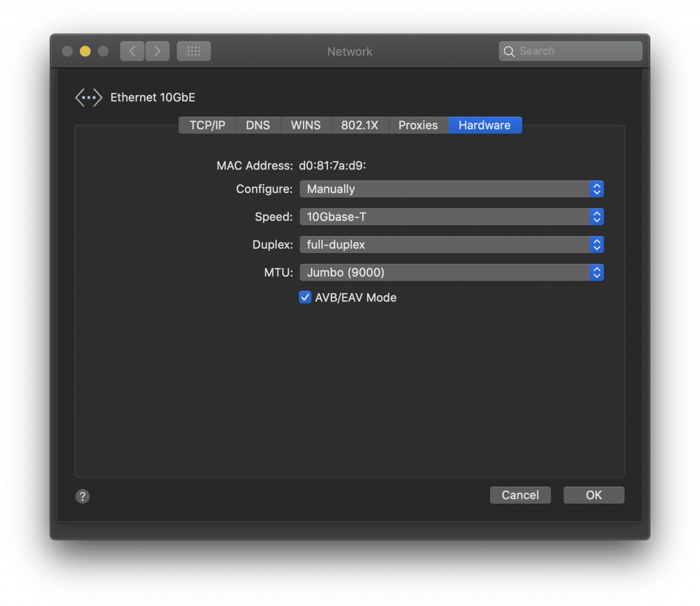Switch to the TCP/IP tab
Image resolution: width=700 pixels, height=606 pixels.
click(207, 125)
